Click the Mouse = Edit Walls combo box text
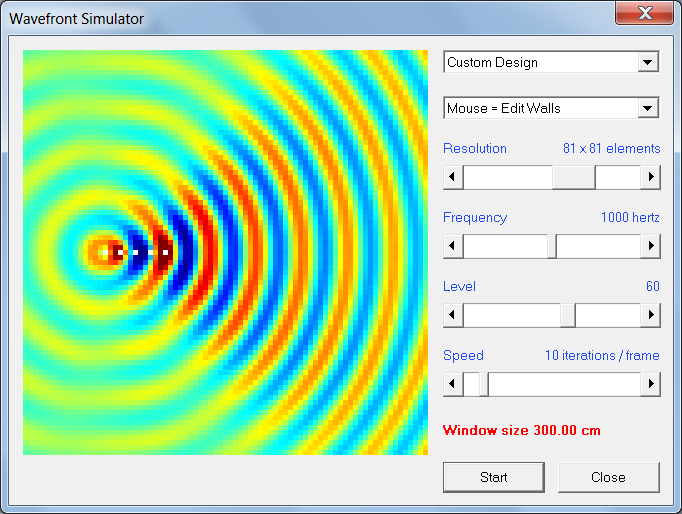 click(x=504, y=108)
